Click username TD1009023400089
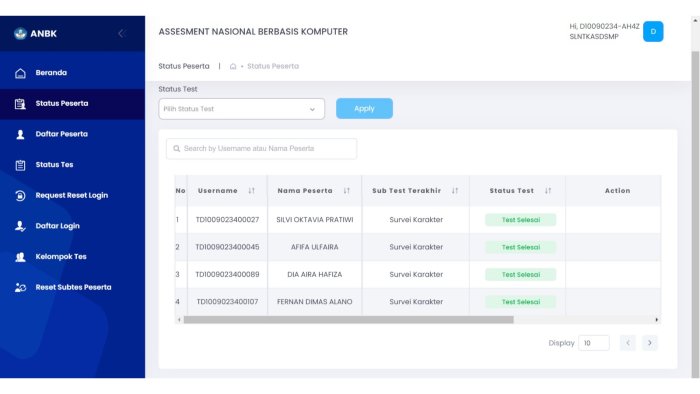The height and width of the screenshot is (394, 700). click(x=227, y=274)
